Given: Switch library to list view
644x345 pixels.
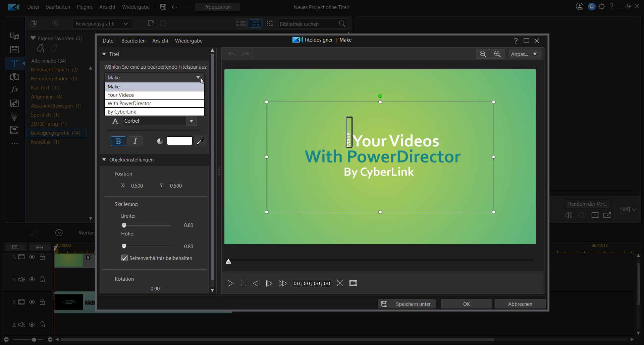Looking at the screenshot, I should point(241,23).
